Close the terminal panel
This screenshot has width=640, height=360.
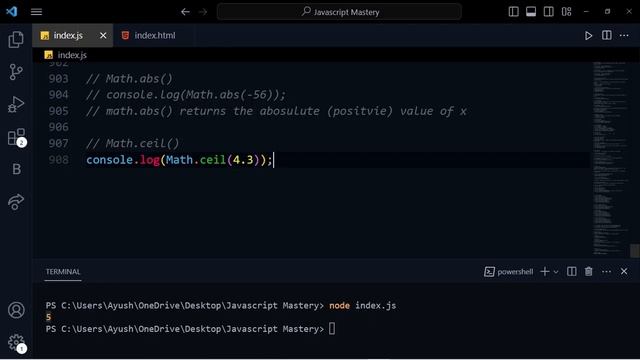[x=624, y=271]
